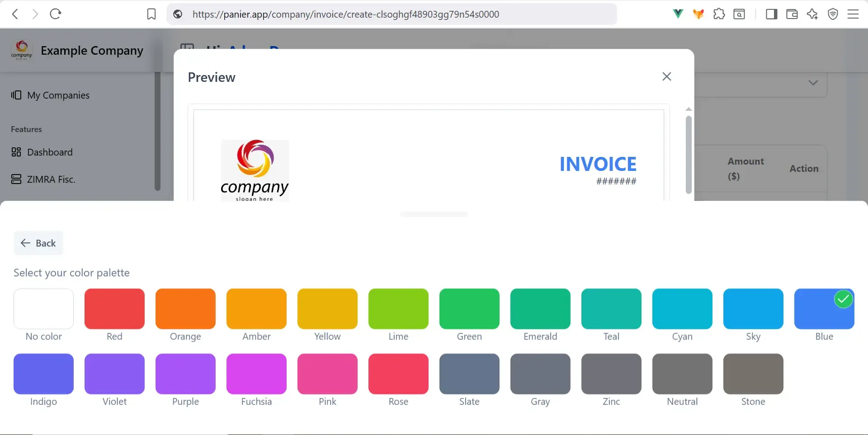Select the Teal color swatch

click(612, 309)
